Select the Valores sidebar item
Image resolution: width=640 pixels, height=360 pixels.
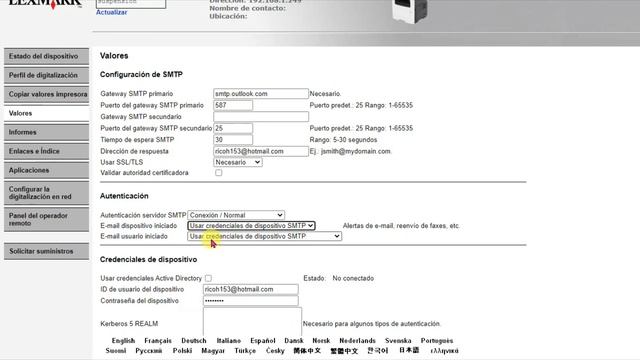[x=47, y=113]
